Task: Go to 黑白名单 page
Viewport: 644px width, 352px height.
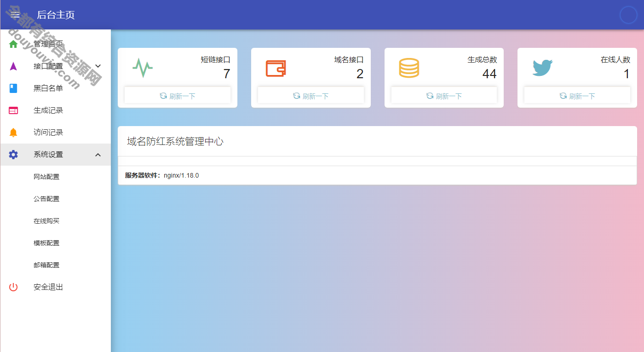Action: 55,88
